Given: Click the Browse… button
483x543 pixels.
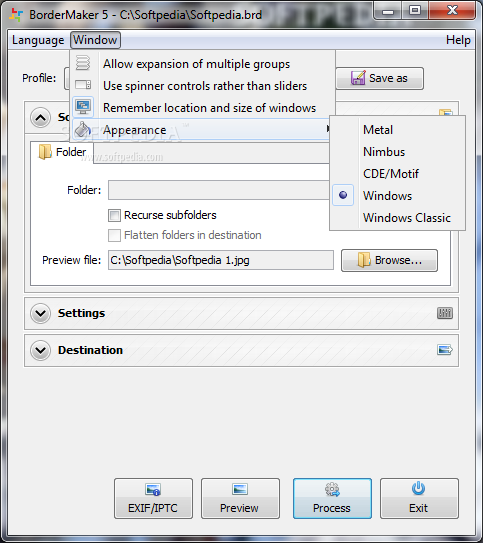Looking at the screenshot, I should pos(389,260).
